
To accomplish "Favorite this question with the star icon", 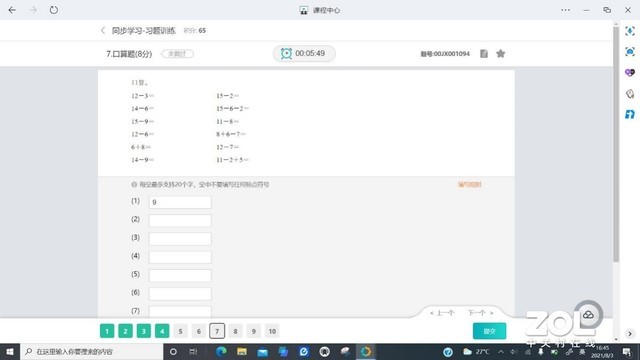I will click(501, 53).
